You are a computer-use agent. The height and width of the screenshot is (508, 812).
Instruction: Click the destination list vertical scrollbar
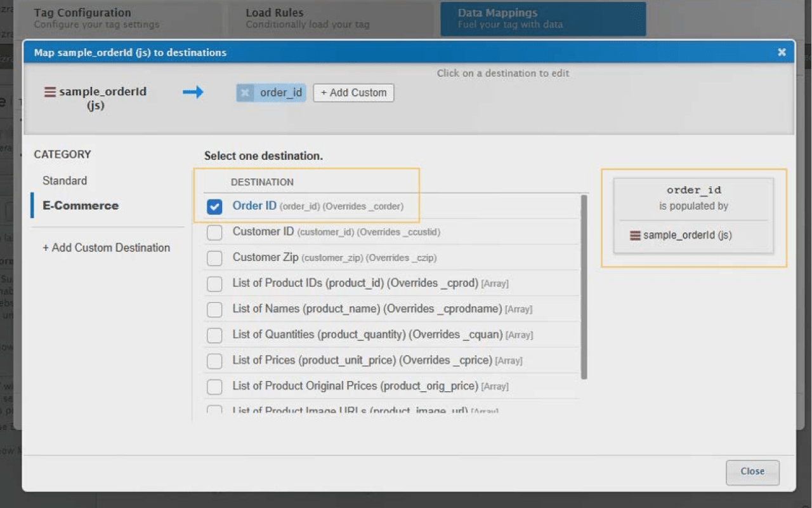click(x=584, y=286)
